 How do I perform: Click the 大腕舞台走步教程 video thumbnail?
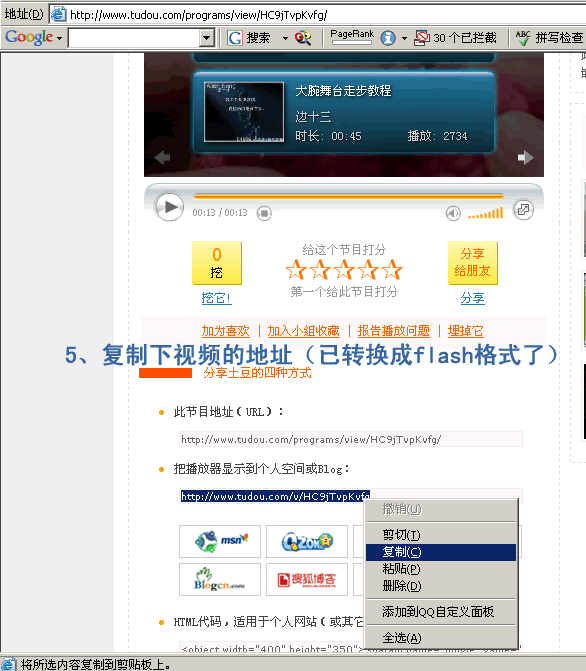point(244,112)
